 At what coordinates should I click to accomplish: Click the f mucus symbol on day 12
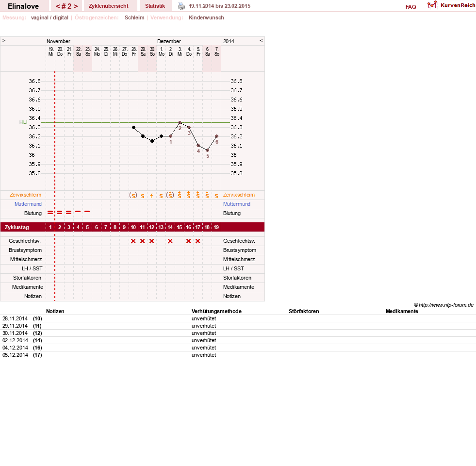151,196
